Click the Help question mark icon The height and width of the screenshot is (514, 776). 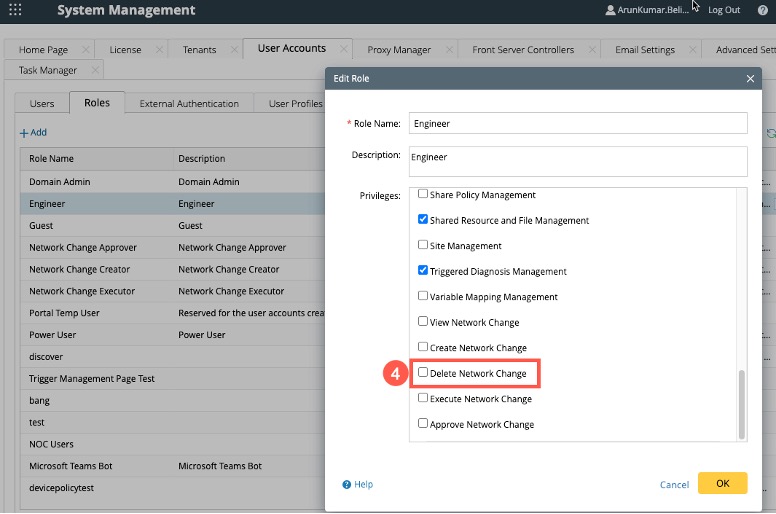[347, 485]
